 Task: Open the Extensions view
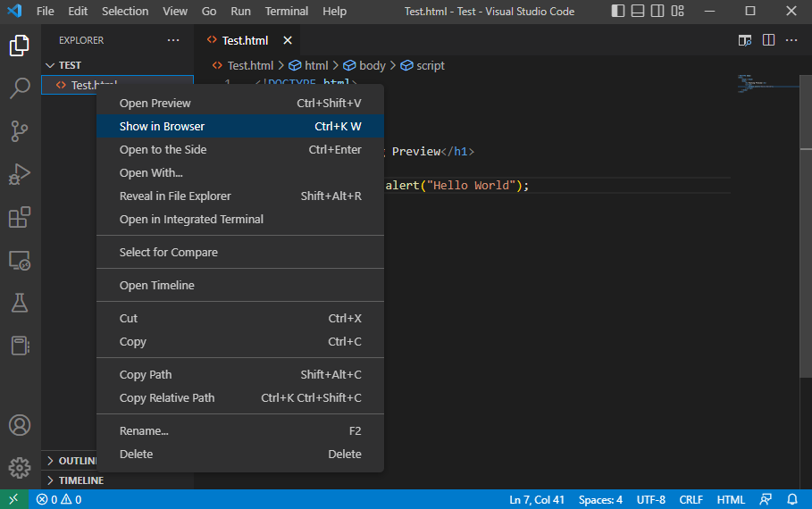pos(19,217)
